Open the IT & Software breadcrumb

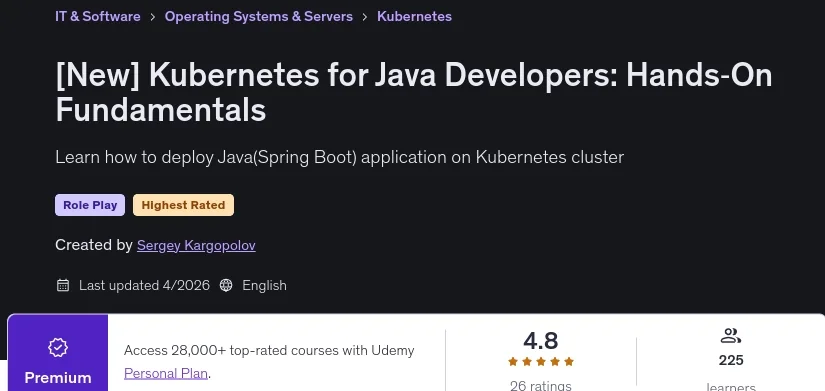click(98, 16)
